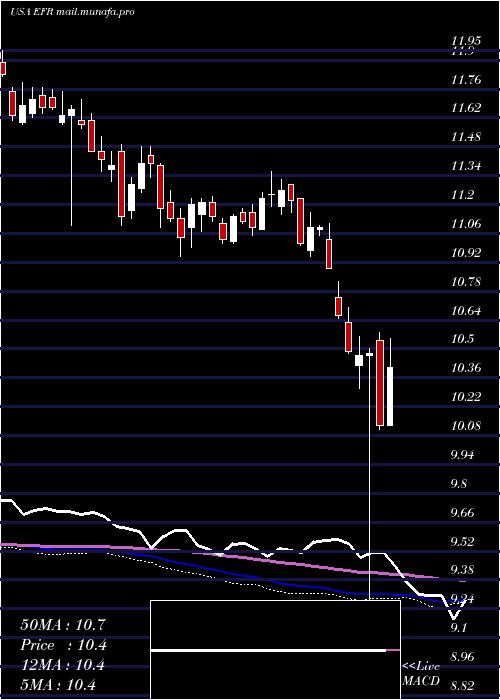Click the 8.96 price axis label

(x=463, y=657)
